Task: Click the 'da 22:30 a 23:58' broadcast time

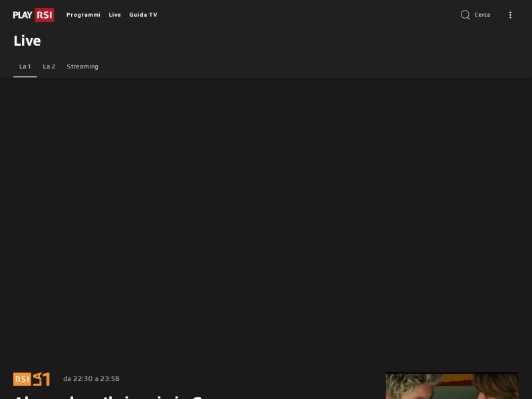Action: (91, 378)
